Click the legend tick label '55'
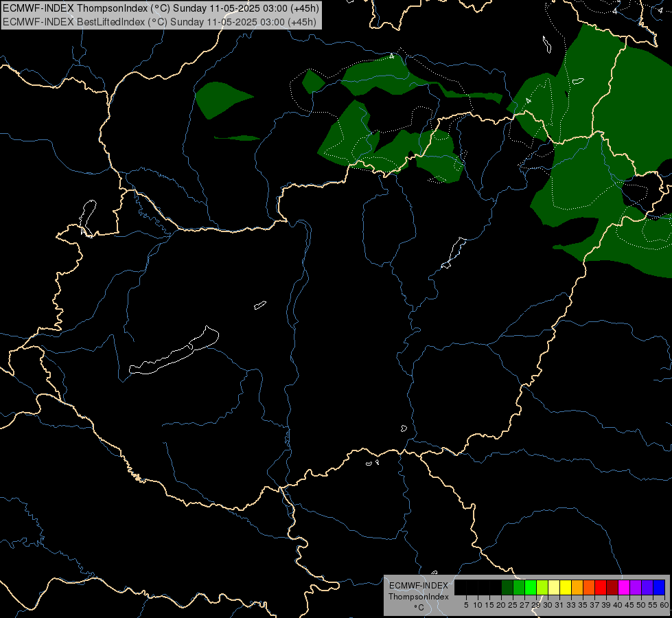672x618 pixels. pyautogui.click(x=653, y=605)
